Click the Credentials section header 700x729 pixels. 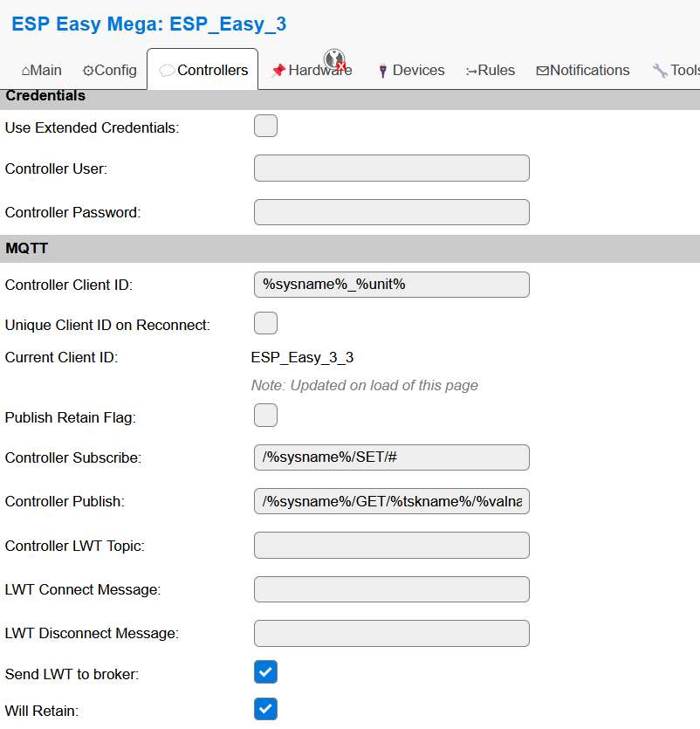(350, 98)
